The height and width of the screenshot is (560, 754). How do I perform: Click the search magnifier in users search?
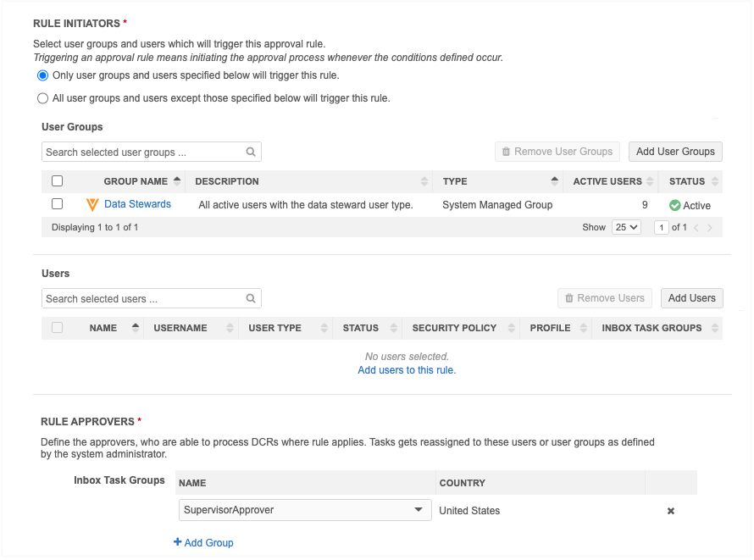pyautogui.click(x=251, y=299)
